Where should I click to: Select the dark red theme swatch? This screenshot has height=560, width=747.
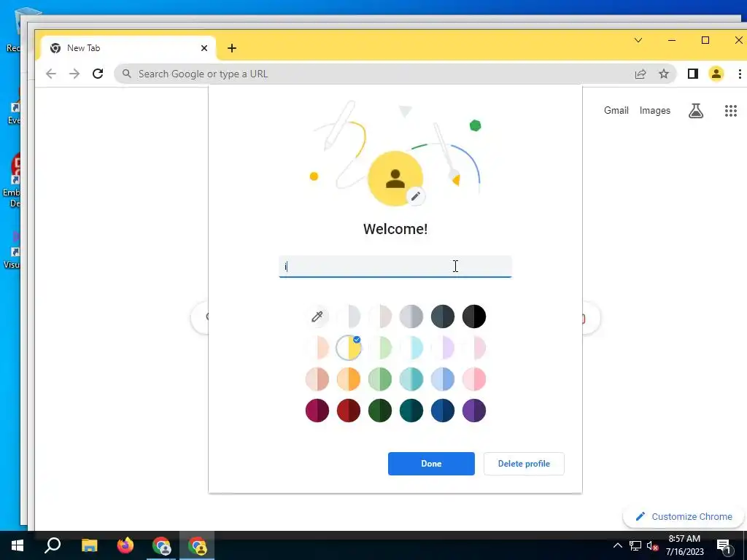[349, 411]
